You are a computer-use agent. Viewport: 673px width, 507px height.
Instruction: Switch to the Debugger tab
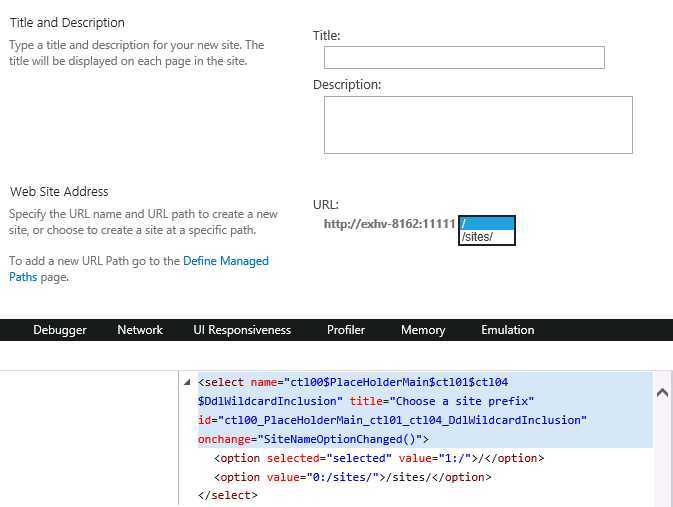[x=60, y=330]
